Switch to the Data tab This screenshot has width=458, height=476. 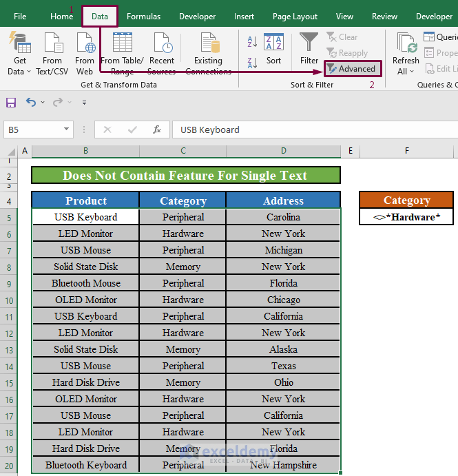pyautogui.click(x=100, y=17)
